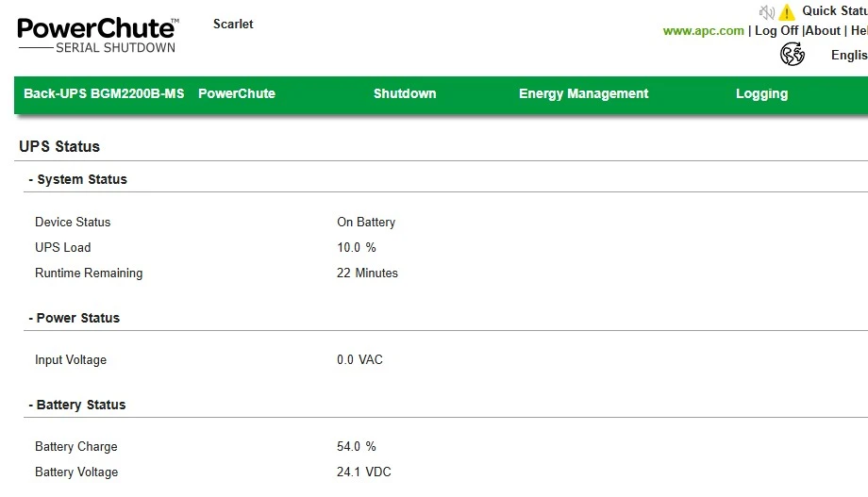Click the PowerChute Serial Shutdown logo
The width and height of the screenshot is (868, 497).
[98, 36]
